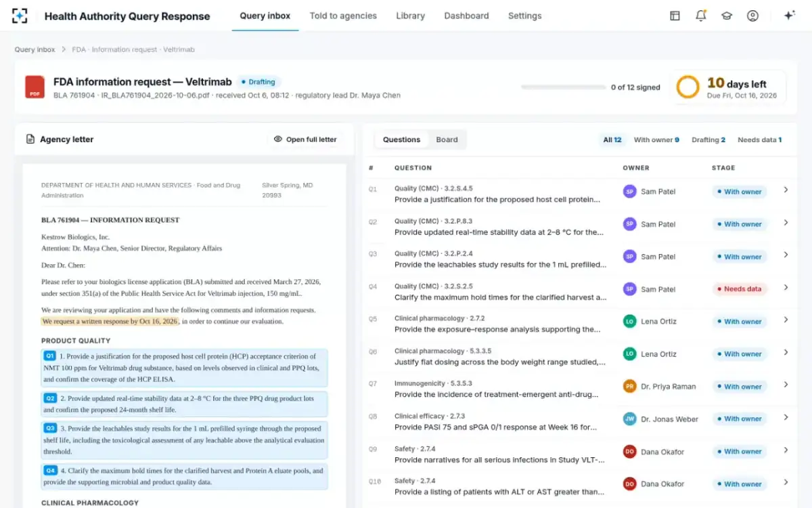The image size is (812, 508).
Task: Open the Query inbox tab
Action: click(265, 16)
